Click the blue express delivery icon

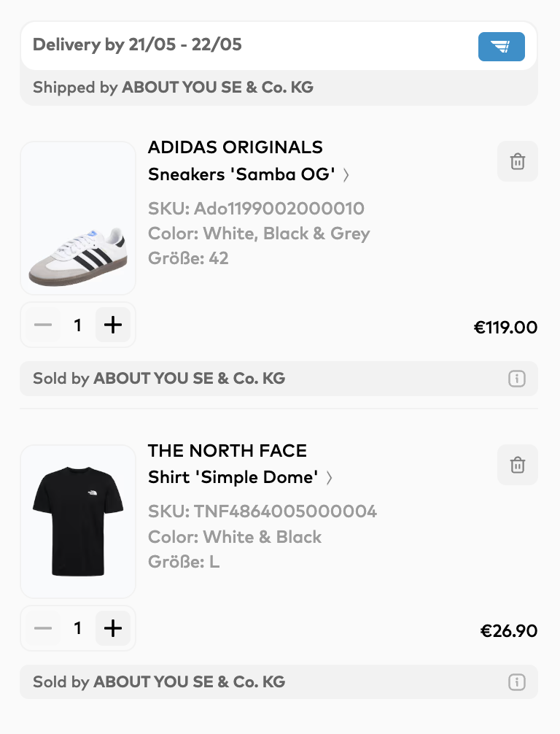tap(501, 47)
